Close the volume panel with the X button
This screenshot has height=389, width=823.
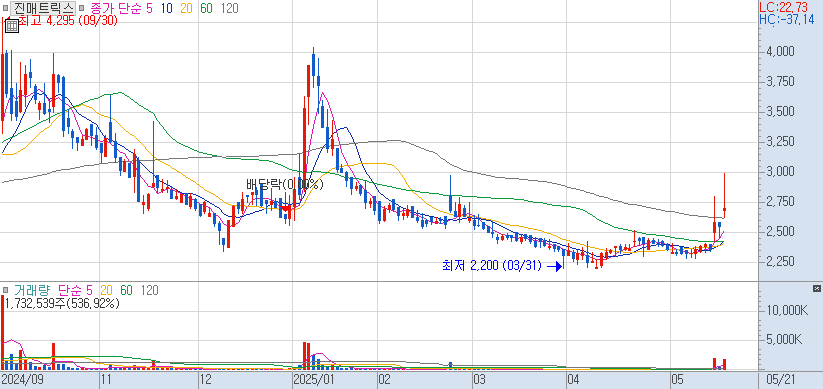816,289
